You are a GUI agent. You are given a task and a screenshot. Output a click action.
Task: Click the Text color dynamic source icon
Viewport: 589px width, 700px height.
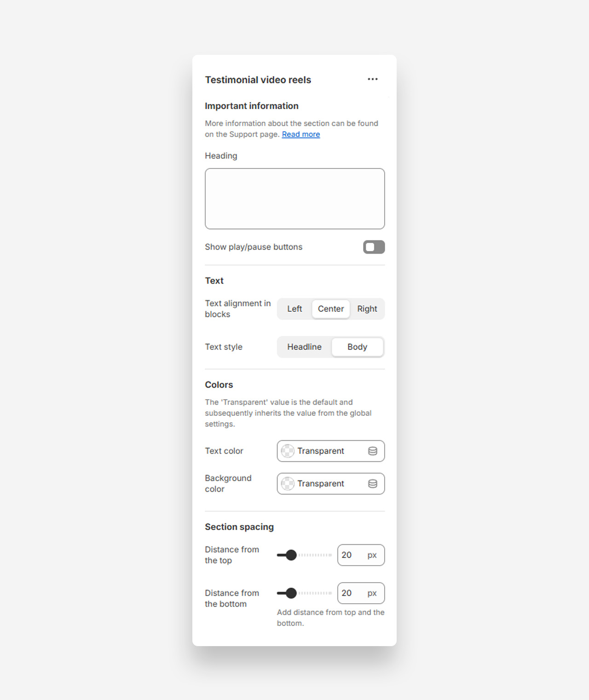click(372, 451)
